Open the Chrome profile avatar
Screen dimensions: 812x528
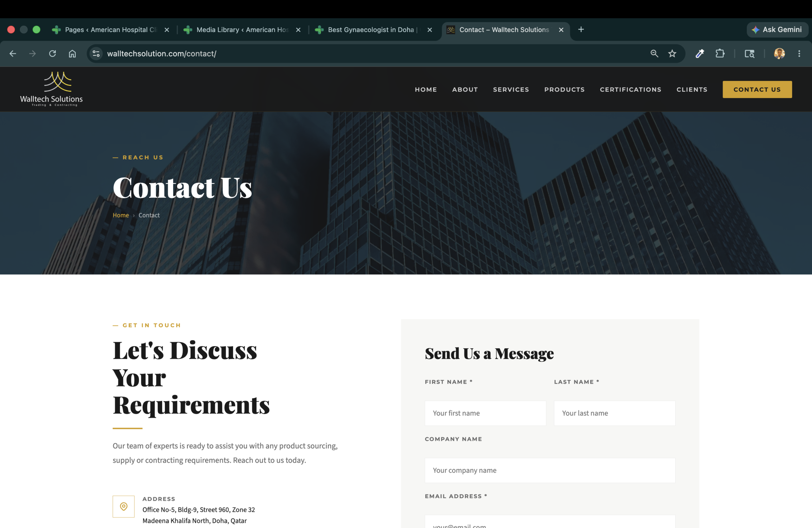779,54
